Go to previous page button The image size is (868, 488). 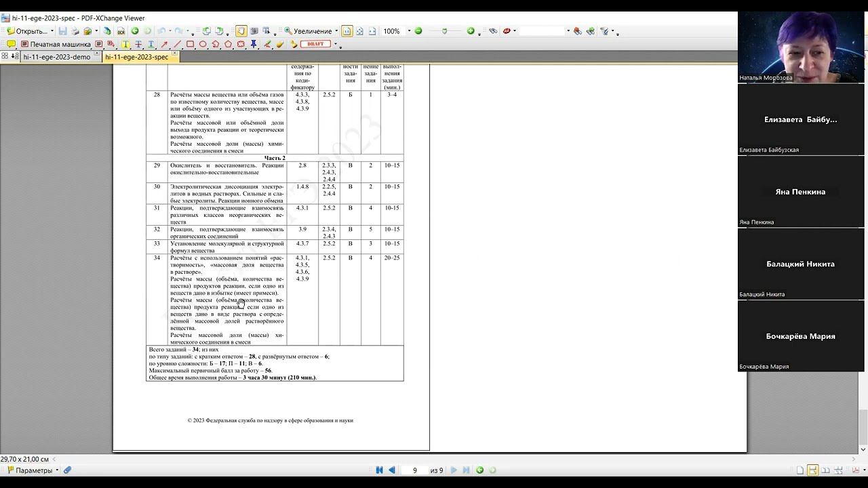(392, 470)
